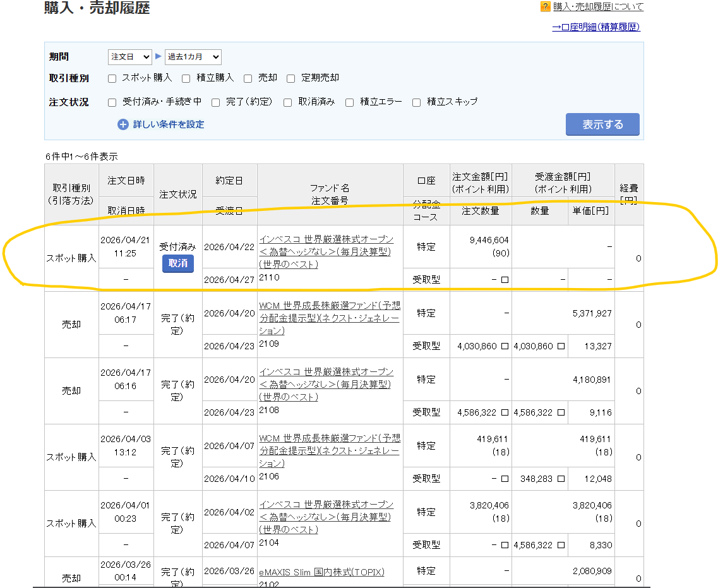The height and width of the screenshot is (588, 718).
Task: Open the 購入・売却履歴について help link
Action: (598, 7)
